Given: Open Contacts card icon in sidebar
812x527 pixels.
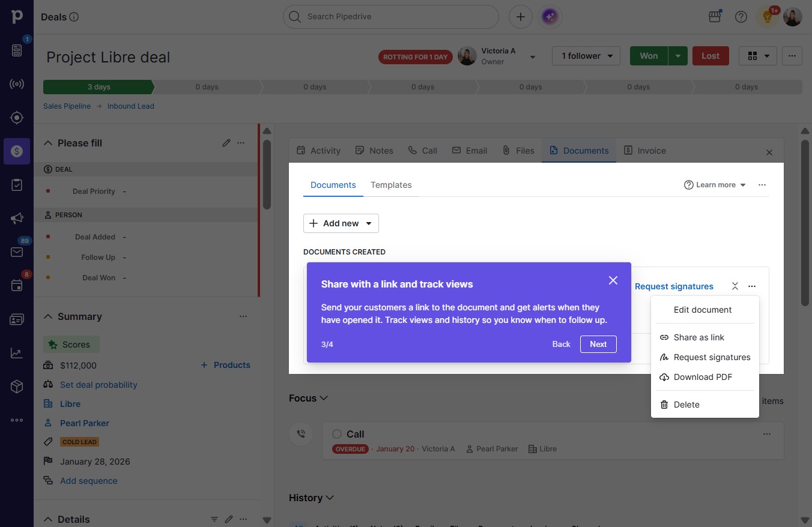Looking at the screenshot, I should coord(17,319).
